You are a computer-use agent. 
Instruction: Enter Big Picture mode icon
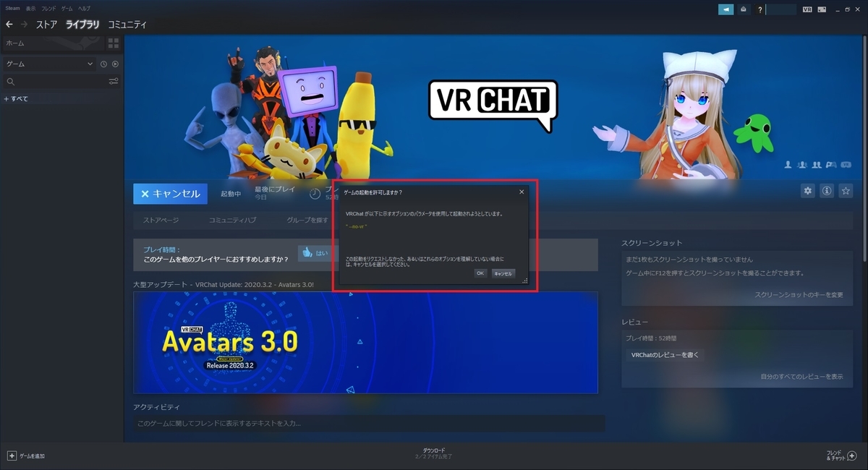[x=821, y=9]
